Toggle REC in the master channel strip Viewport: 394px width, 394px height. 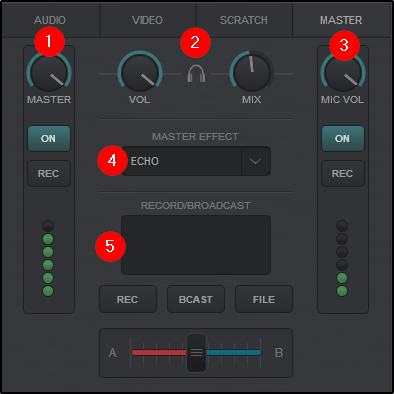[x=49, y=173]
